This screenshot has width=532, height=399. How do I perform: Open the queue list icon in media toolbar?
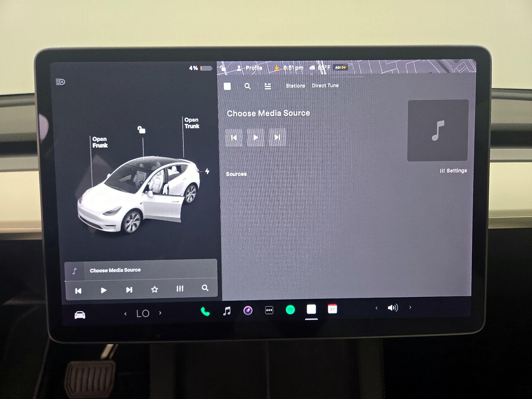(x=268, y=86)
